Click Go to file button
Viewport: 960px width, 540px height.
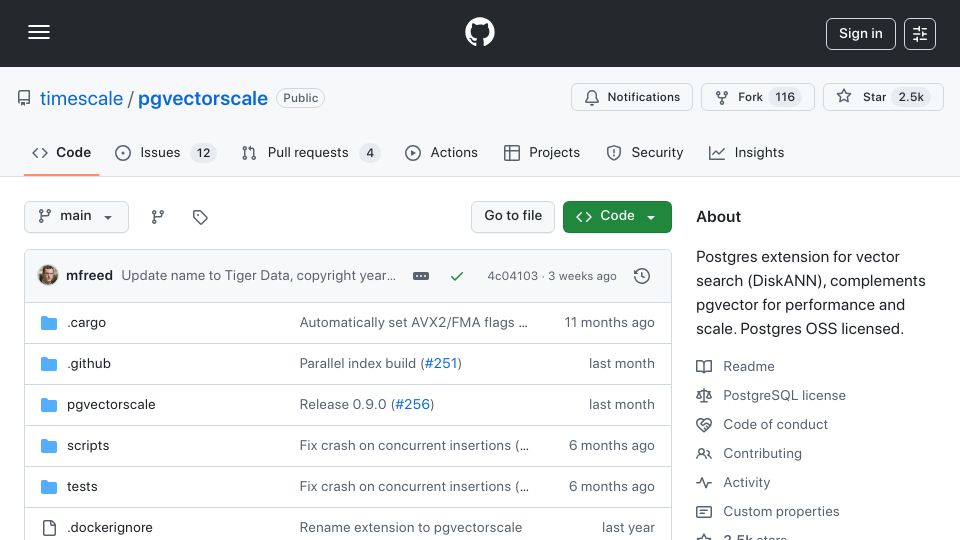513,217
